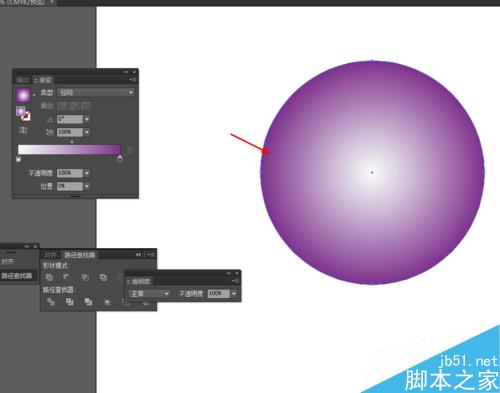Select the 透明度 (Transparency) tab
The image size is (500, 393).
139,282
